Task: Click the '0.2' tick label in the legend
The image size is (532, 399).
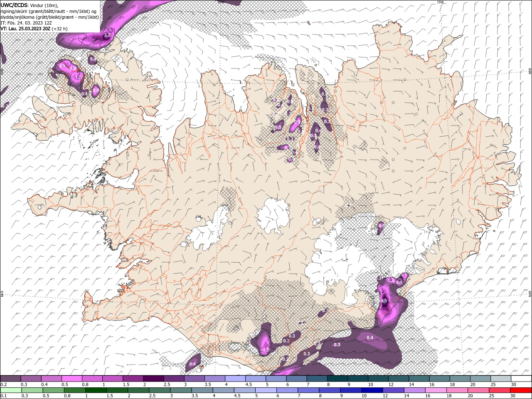Action: pyautogui.click(x=4, y=384)
